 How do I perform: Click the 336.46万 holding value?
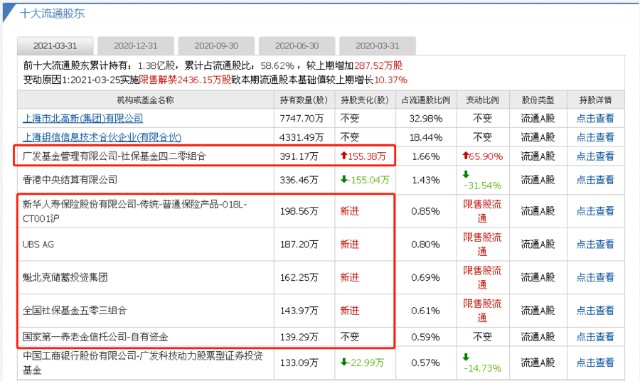point(299,180)
